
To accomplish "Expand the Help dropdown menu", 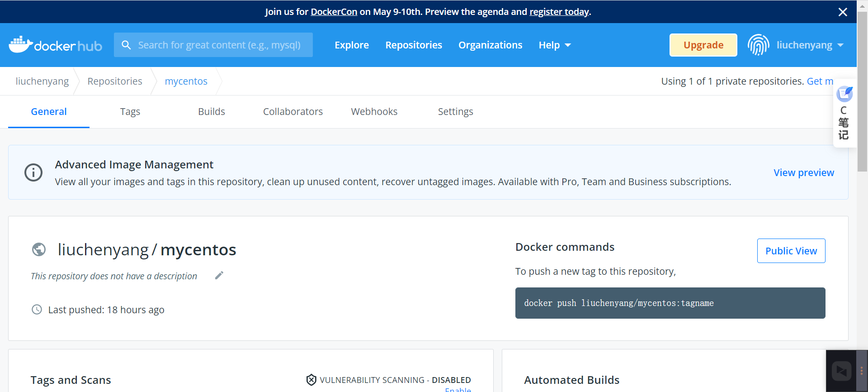I will point(555,45).
